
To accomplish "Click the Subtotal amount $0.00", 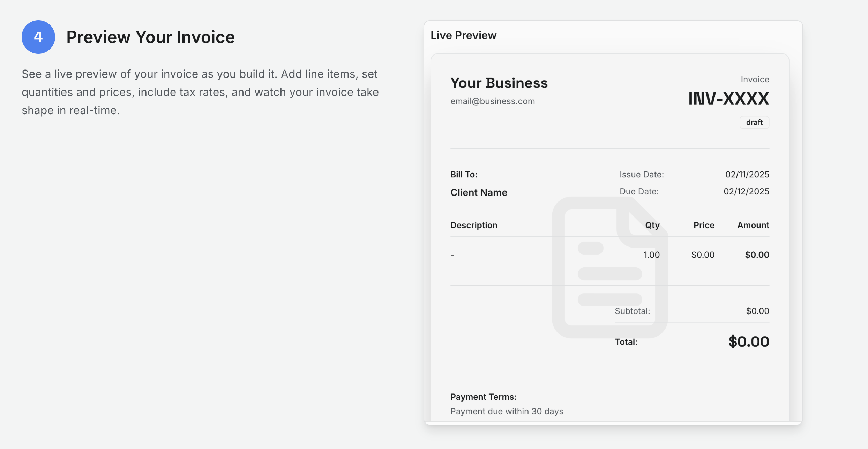I will pyautogui.click(x=757, y=311).
